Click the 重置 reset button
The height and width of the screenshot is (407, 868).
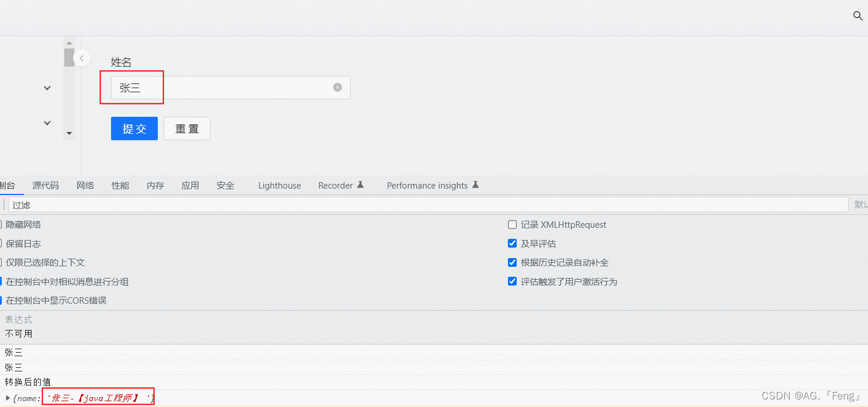[x=186, y=128]
